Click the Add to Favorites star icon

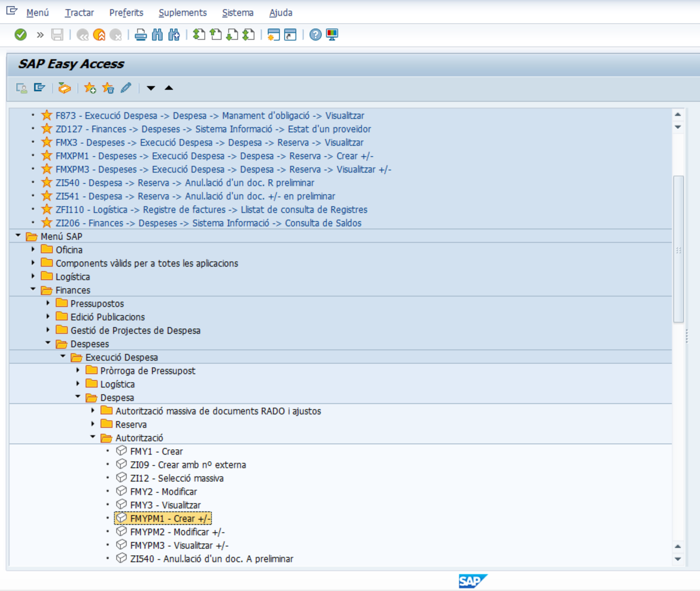coord(90,88)
